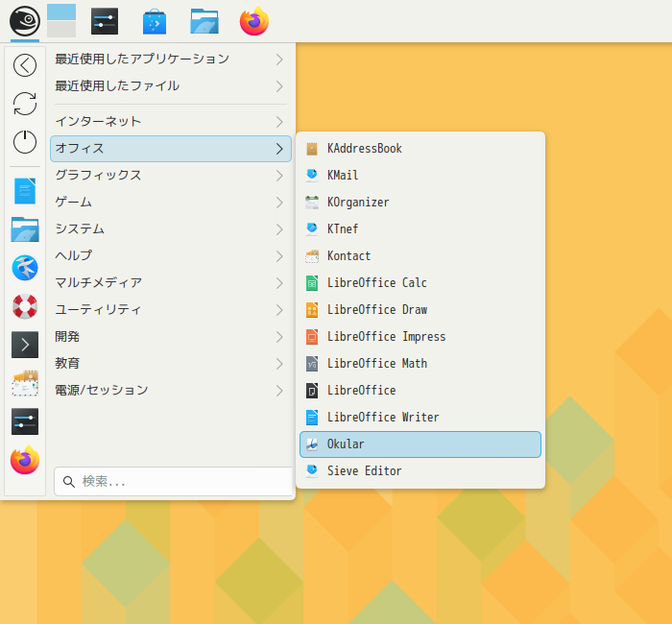Open Dolphin file manager in the top panel
The image size is (672, 624).
(x=204, y=21)
